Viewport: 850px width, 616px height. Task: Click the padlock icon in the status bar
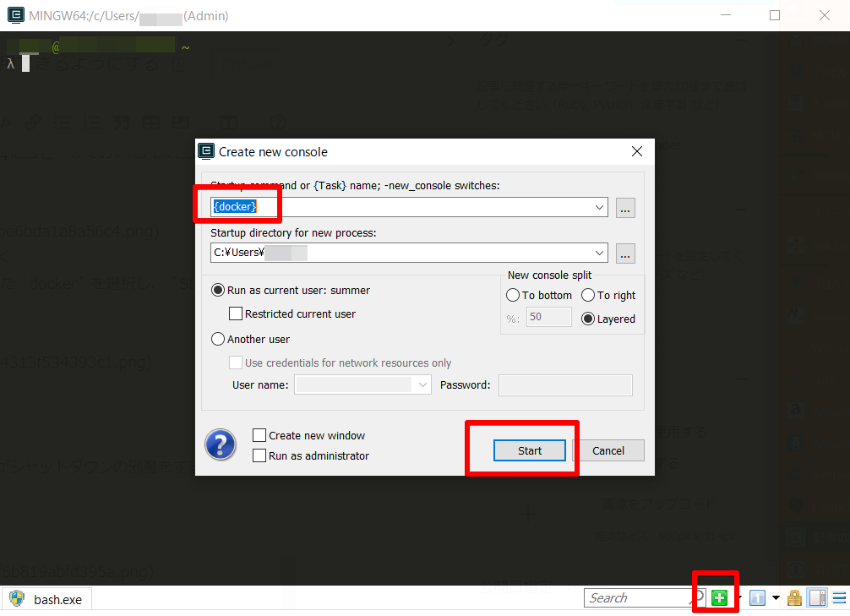pyautogui.click(x=795, y=598)
